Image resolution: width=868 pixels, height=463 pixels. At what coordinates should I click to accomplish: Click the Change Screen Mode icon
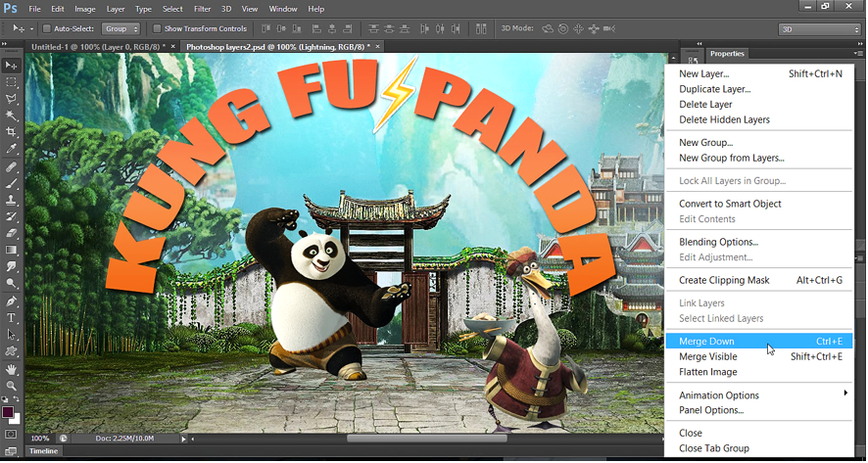[11, 451]
